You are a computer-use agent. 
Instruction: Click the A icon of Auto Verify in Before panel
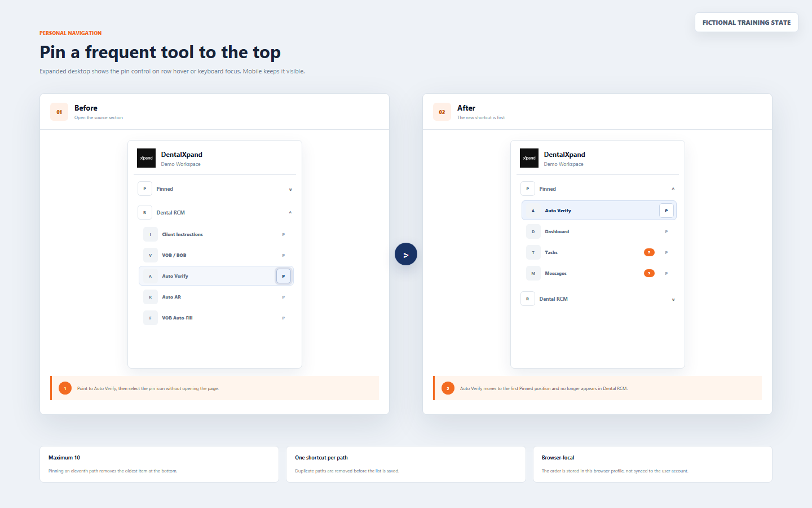[151, 276]
